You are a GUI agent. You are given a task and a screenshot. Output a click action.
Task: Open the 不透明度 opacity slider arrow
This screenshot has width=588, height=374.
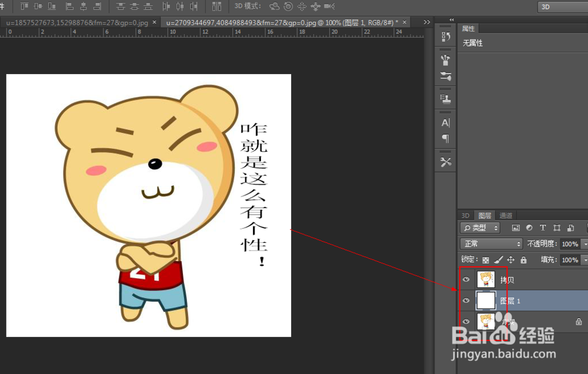coord(584,244)
